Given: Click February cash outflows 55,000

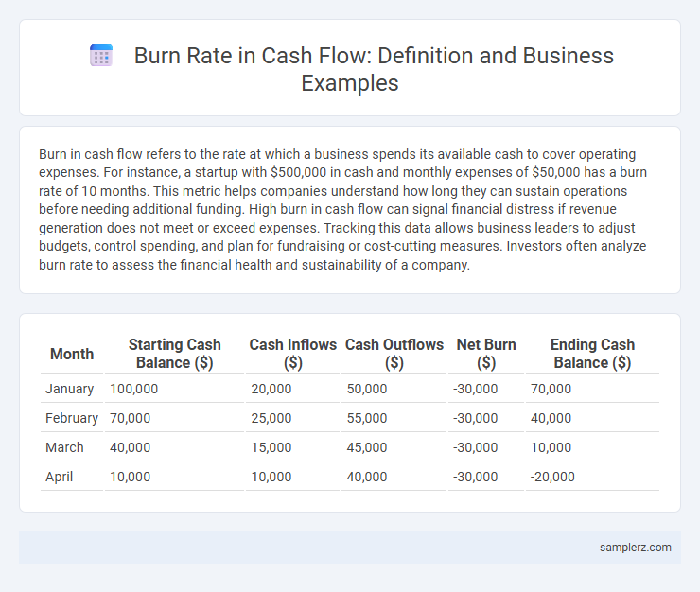Looking at the screenshot, I should [367, 418].
